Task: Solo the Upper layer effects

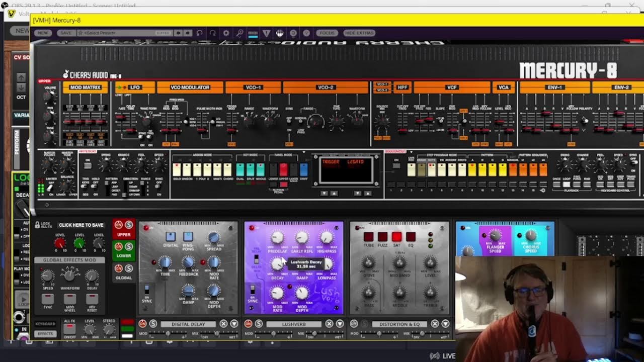Action: click(x=129, y=225)
